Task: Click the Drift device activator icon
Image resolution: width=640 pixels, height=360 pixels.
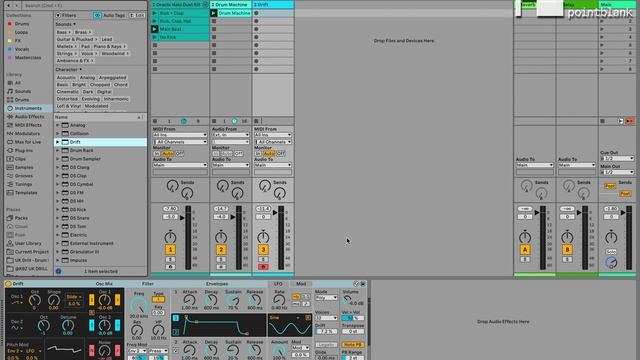Action: (x=8, y=284)
